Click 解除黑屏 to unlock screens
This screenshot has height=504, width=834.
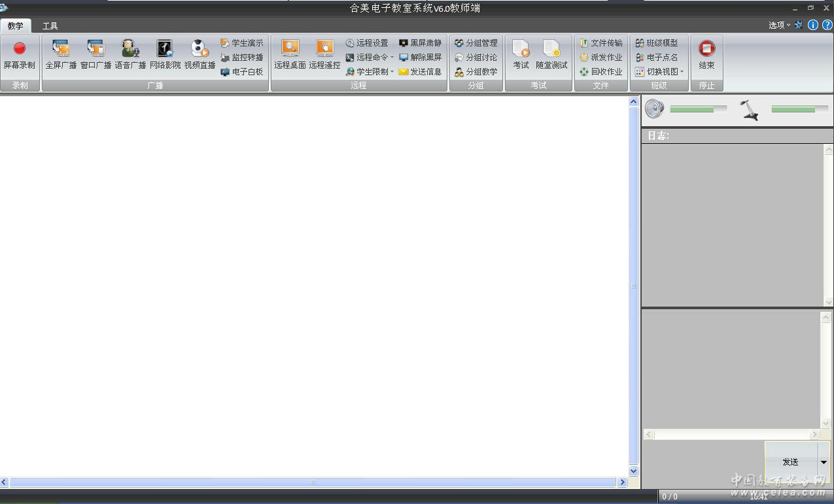point(420,58)
